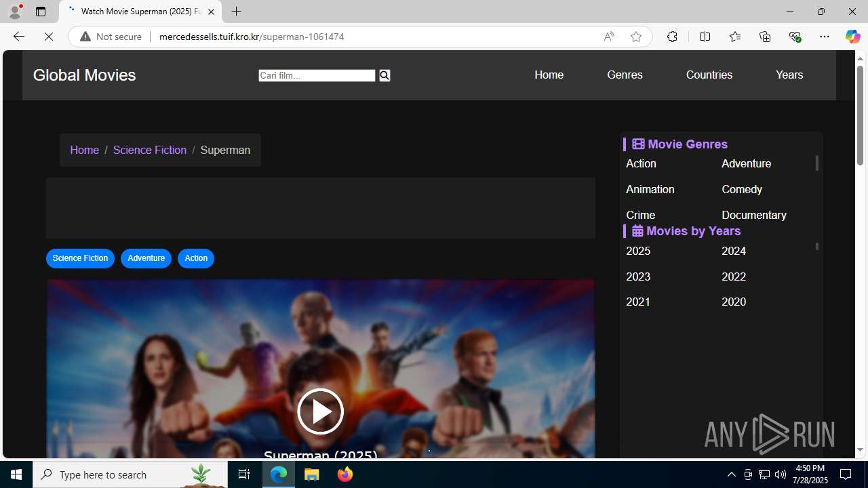Launch Firefox from taskbar
Image resolution: width=868 pixels, height=488 pixels.
(345, 474)
